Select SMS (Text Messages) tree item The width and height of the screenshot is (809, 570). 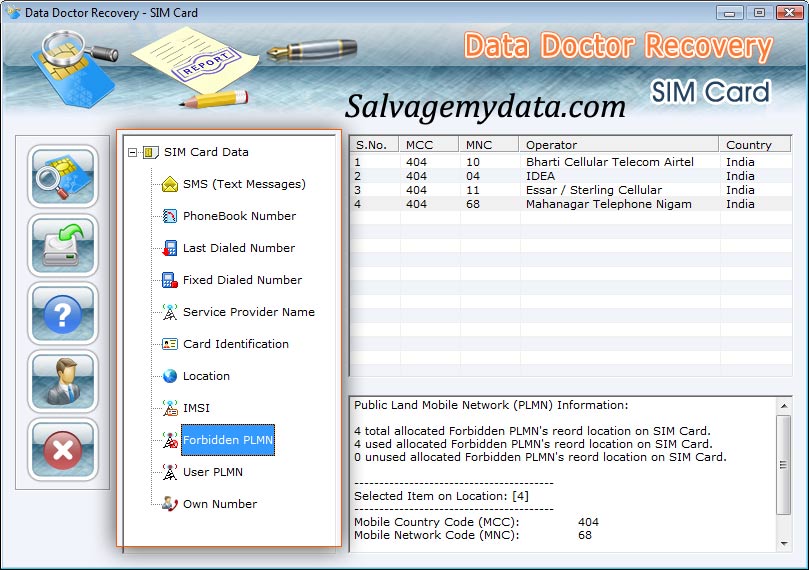click(244, 184)
